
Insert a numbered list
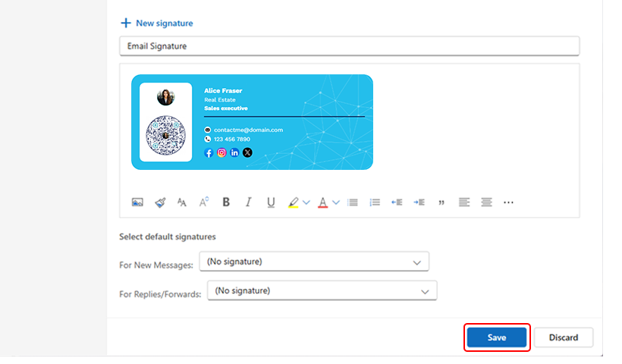[375, 202]
